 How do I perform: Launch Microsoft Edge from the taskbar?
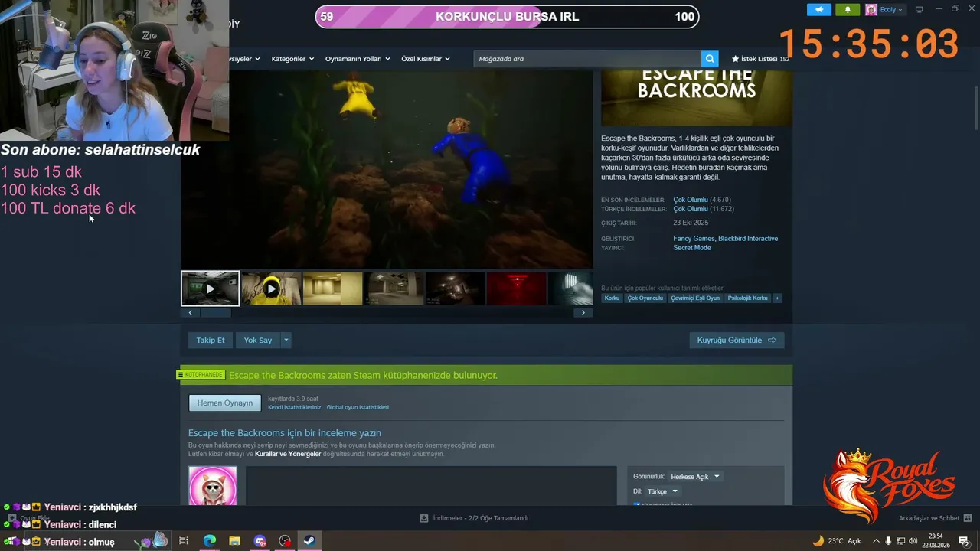tap(209, 541)
